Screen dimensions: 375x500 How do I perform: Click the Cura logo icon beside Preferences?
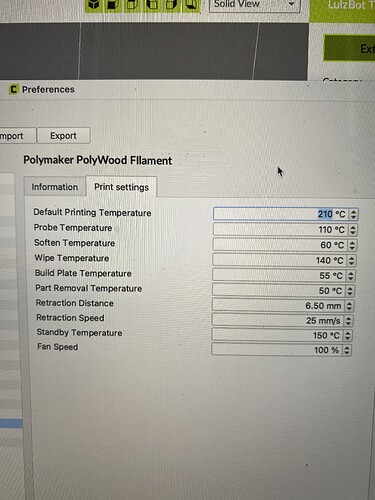pos(13,89)
